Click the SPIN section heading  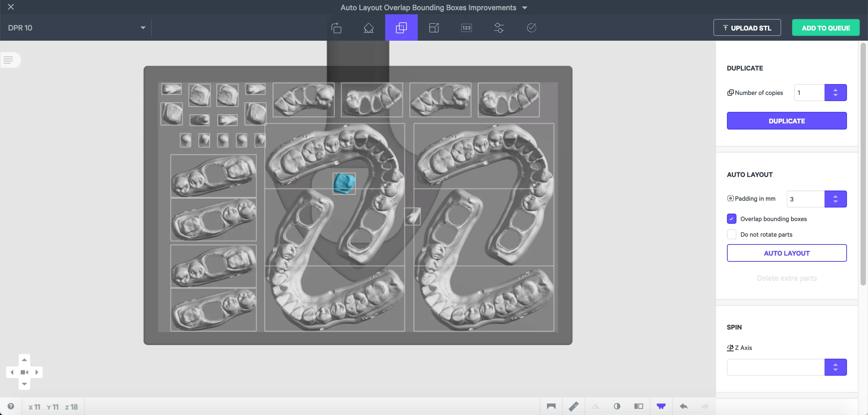[x=734, y=327]
